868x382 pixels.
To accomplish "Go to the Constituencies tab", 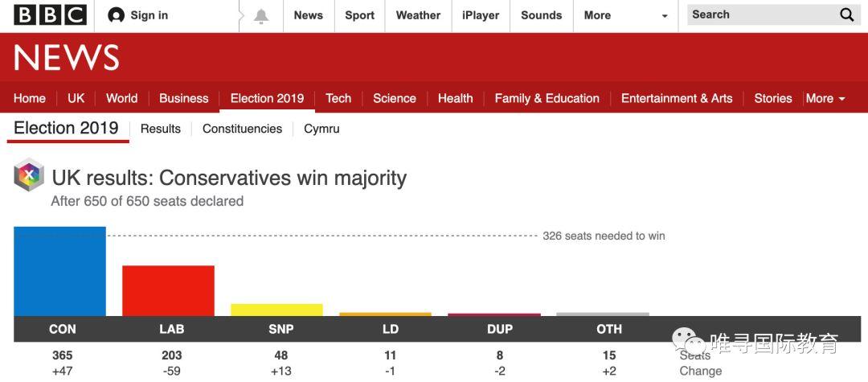I will [242, 129].
